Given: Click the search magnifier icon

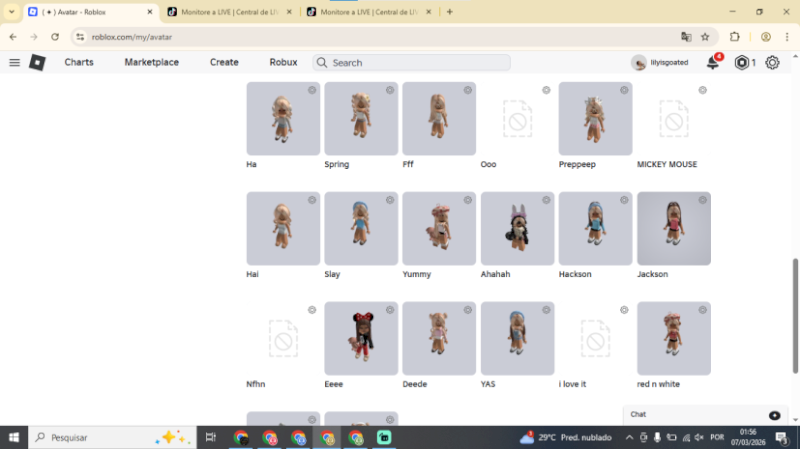Looking at the screenshot, I should coord(321,62).
